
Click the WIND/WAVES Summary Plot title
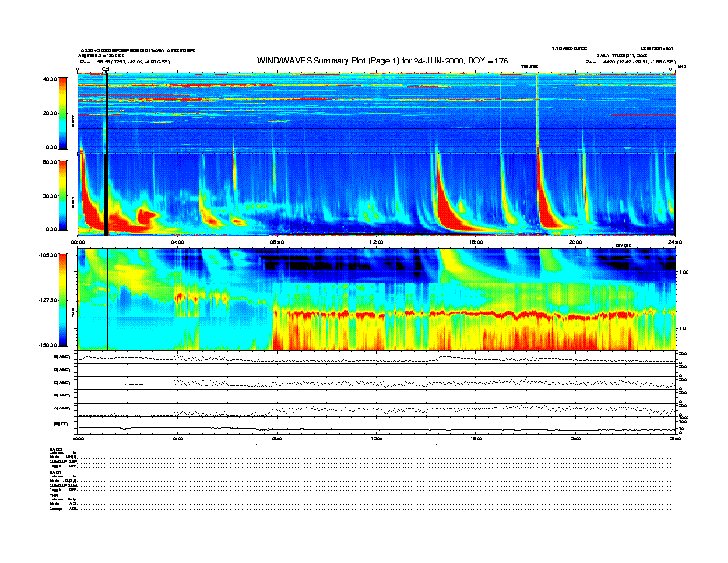coord(382,61)
